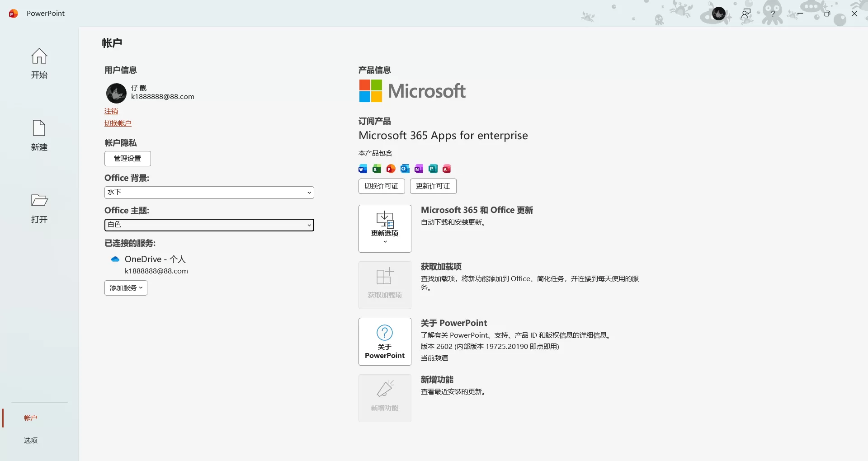Click the 新增功能 megaphone tile
The image size is (868, 461).
pyautogui.click(x=384, y=398)
